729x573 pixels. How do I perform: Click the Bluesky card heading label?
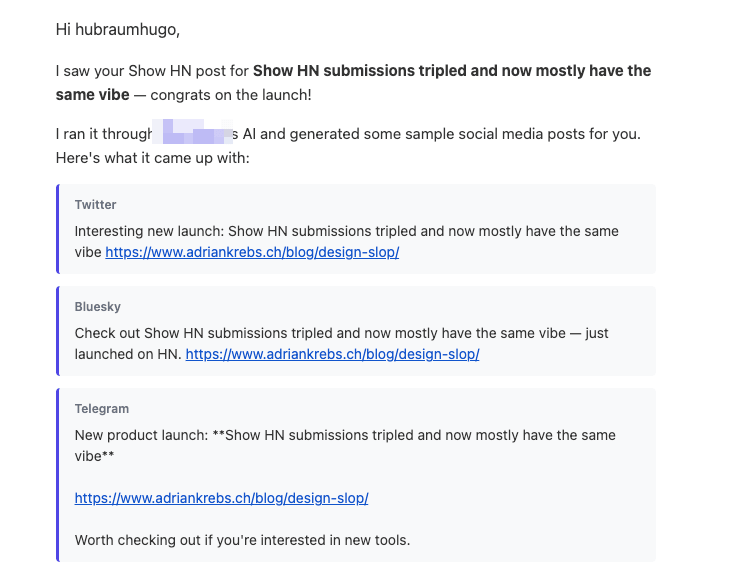coord(97,307)
